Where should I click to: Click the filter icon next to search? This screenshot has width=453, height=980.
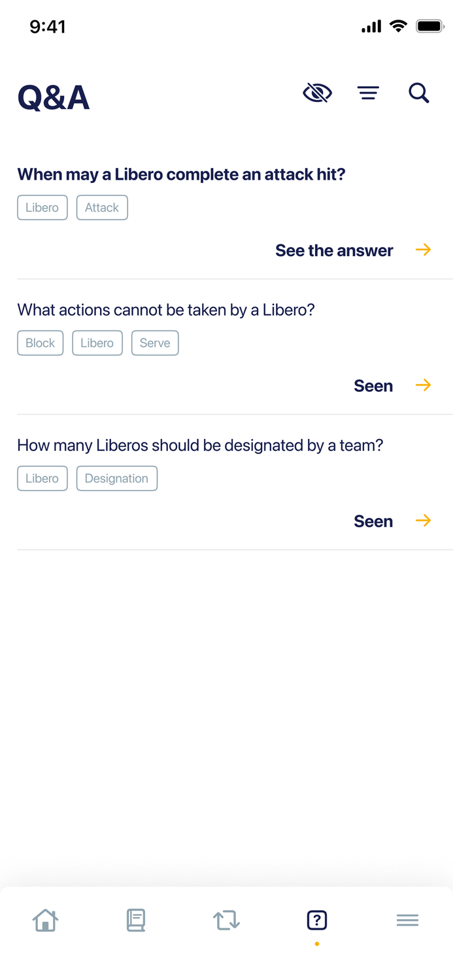click(368, 93)
